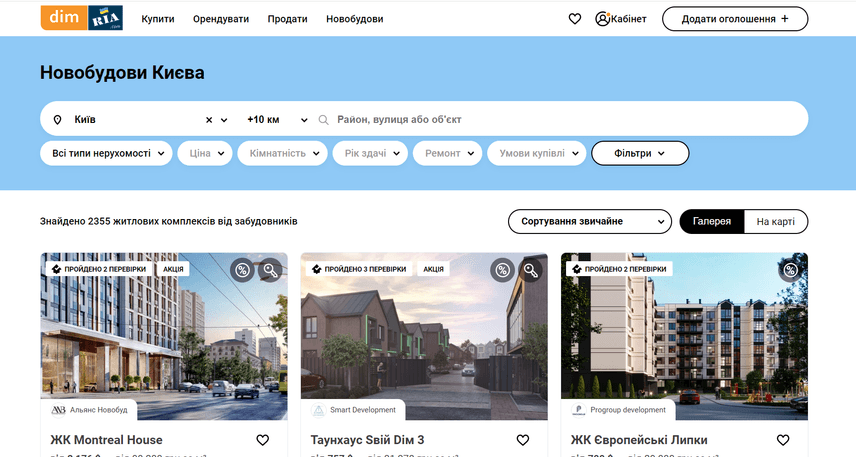
Task: Switch to Галерея view
Action: [x=711, y=221]
